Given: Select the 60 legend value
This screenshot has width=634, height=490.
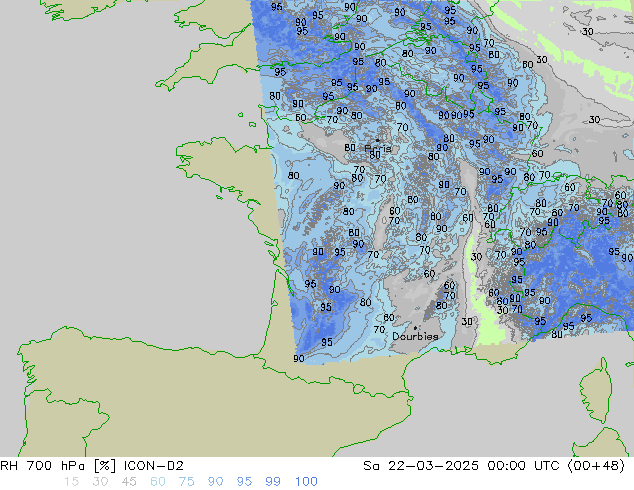Looking at the screenshot, I should coord(158,481).
